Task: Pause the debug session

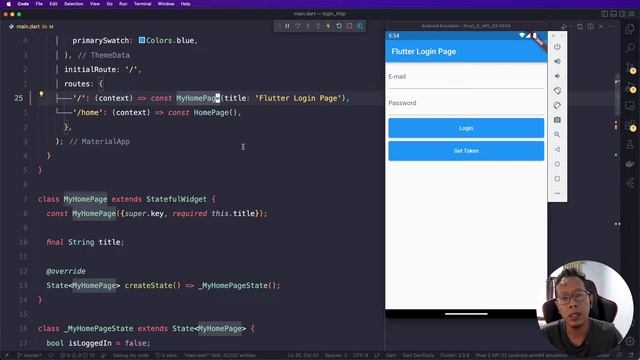Action: 287,26
